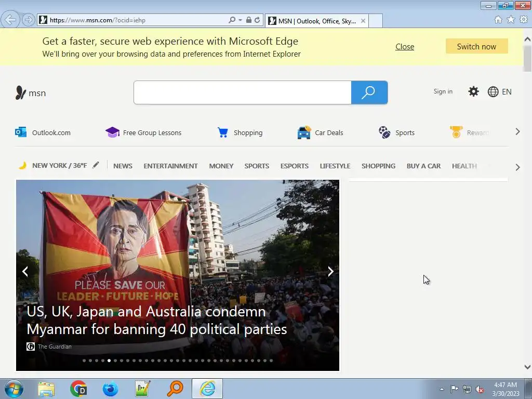Click the Close link in Edge banner
Screen dimensions: 532x399
(x=405, y=47)
